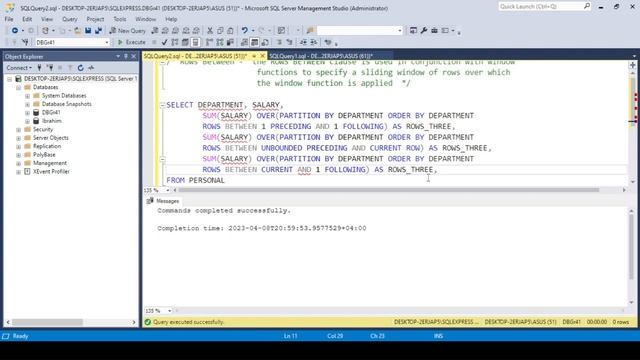Click the Comment out selected lines icon

(280, 42)
